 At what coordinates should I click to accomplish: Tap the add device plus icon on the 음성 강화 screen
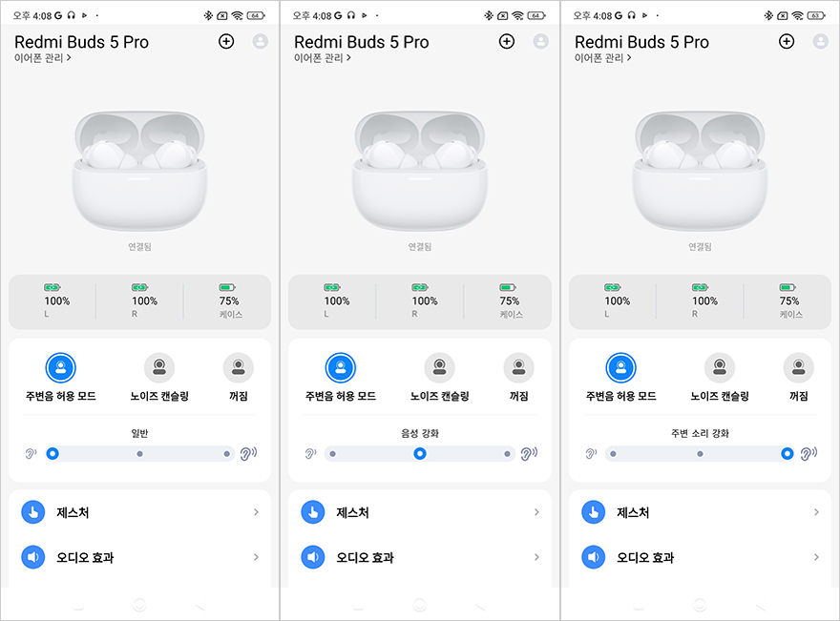pyautogui.click(x=506, y=41)
